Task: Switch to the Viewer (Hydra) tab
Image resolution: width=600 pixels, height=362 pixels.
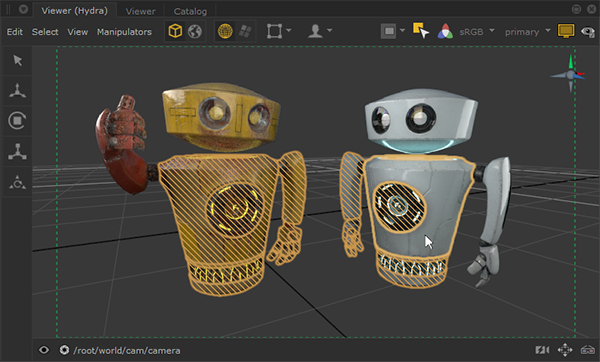Action: (75, 11)
